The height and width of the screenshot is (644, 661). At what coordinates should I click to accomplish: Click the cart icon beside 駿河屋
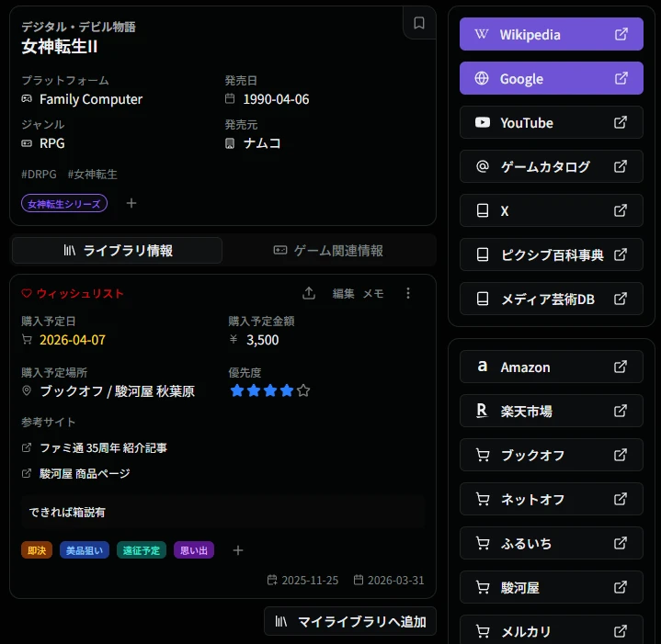point(483,587)
